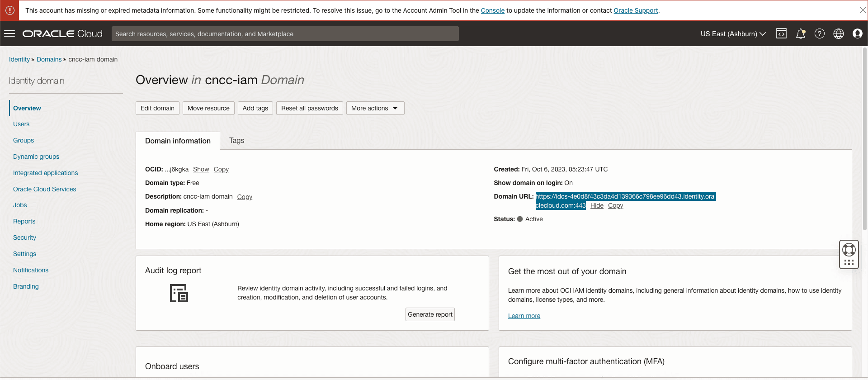Go to Identity breadcrumb
868x380 pixels.
[x=19, y=59]
